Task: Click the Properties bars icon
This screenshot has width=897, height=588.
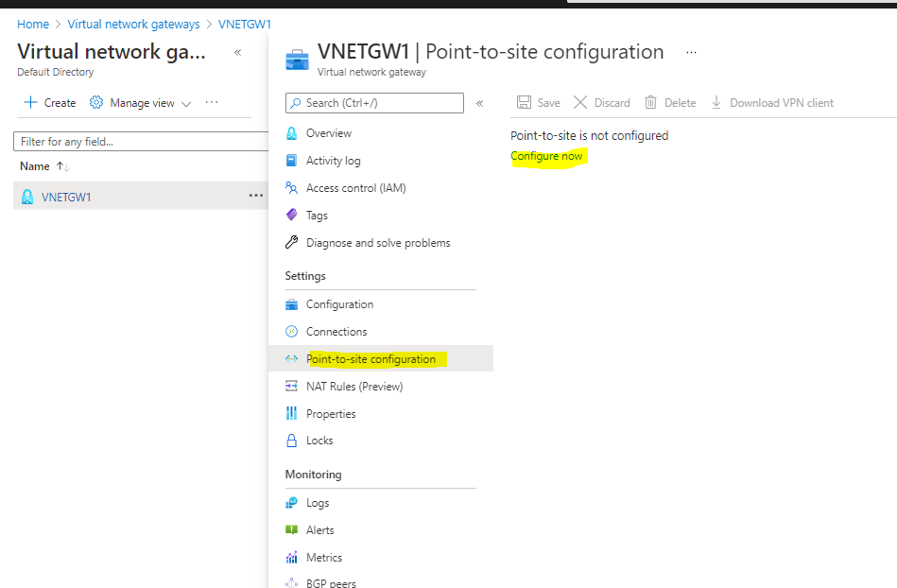Action: (x=291, y=413)
